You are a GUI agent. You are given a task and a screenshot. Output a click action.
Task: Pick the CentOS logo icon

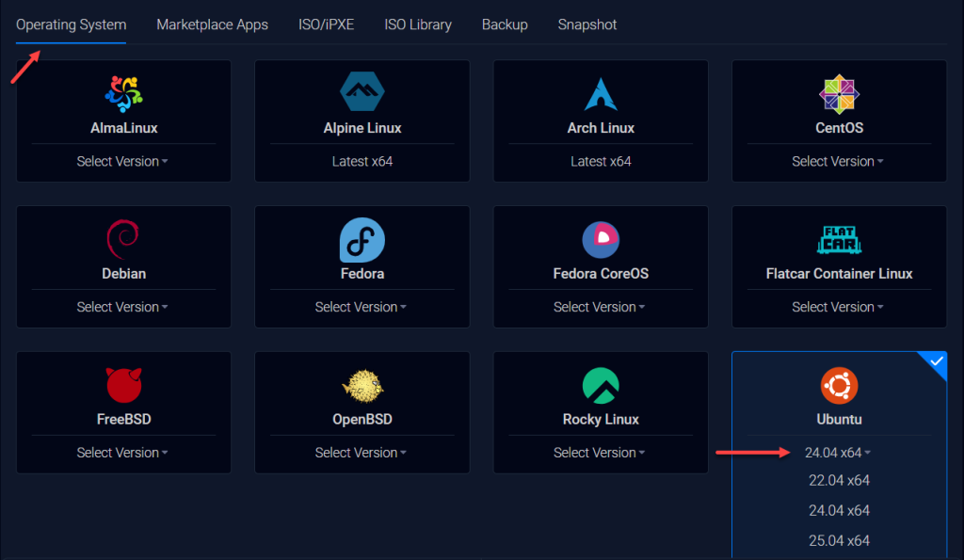839,93
